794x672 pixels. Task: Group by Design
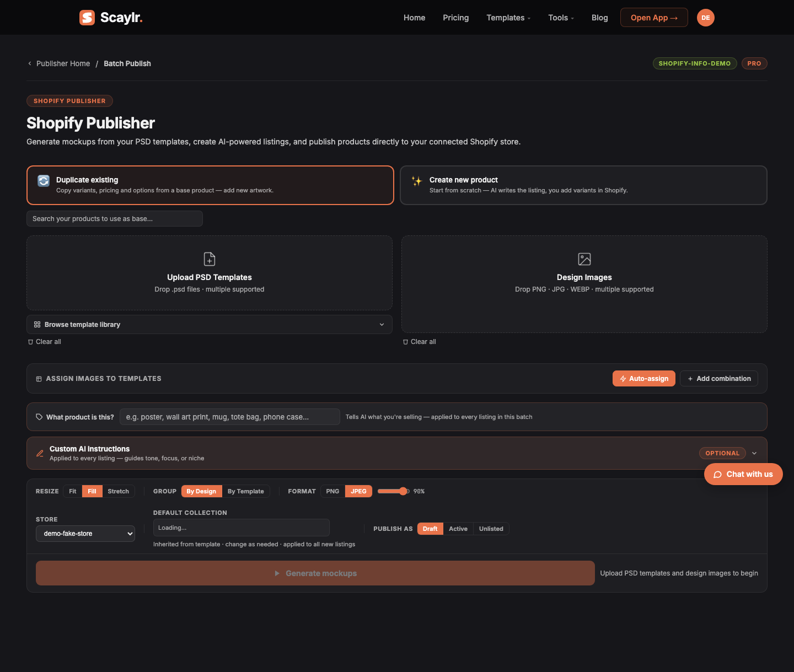click(x=201, y=491)
